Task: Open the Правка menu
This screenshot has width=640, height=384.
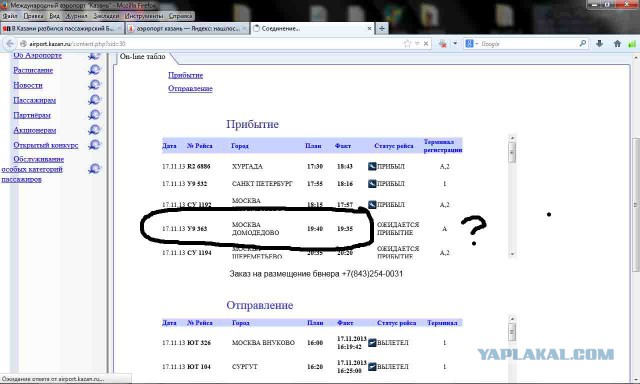Action: coord(33,16)
